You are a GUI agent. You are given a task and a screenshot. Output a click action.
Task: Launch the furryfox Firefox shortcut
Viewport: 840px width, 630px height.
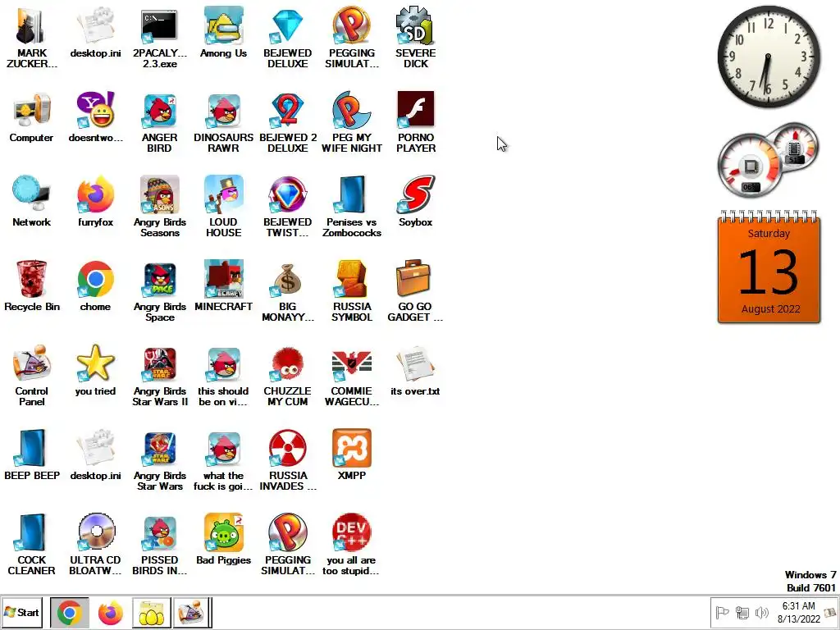click(x=95, y=202)
